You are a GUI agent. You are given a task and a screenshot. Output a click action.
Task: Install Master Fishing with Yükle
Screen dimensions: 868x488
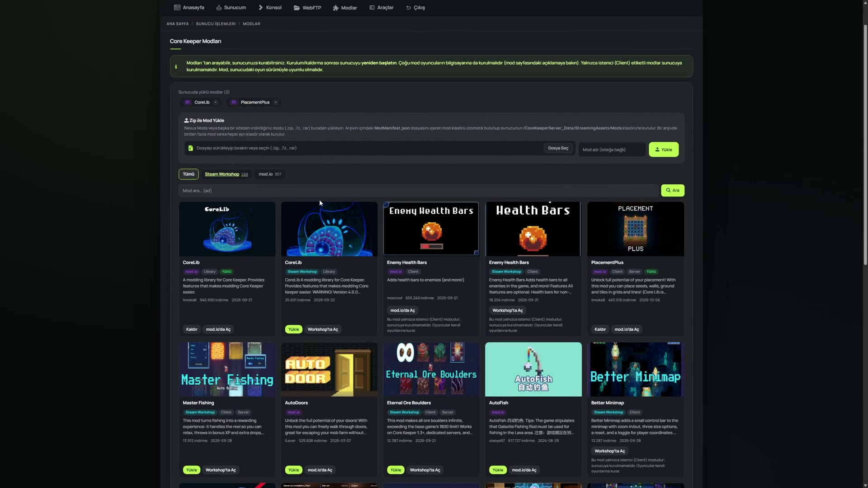192,470
